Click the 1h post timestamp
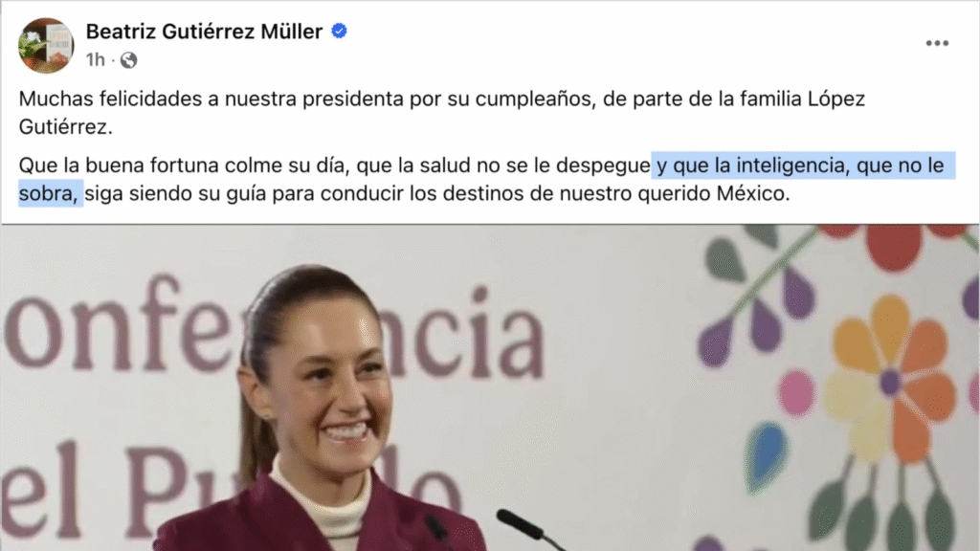 pyautogui.click(x=95, y=60)
